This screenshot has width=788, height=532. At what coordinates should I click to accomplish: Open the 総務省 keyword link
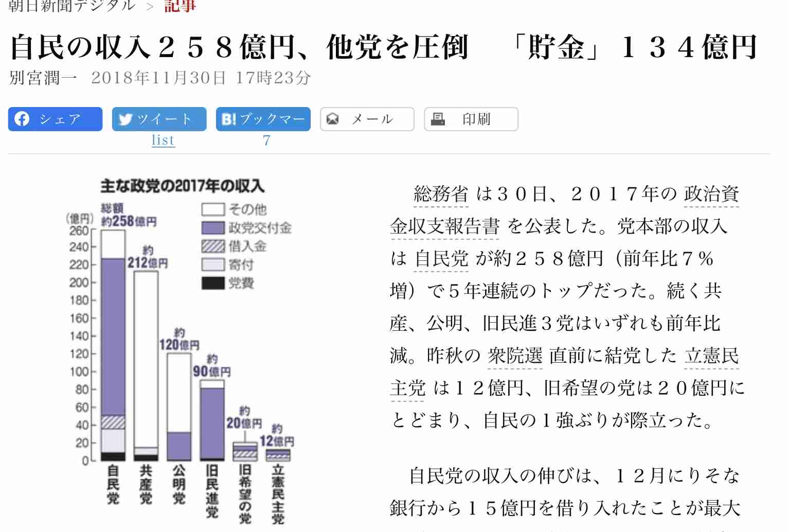[441, 194]
